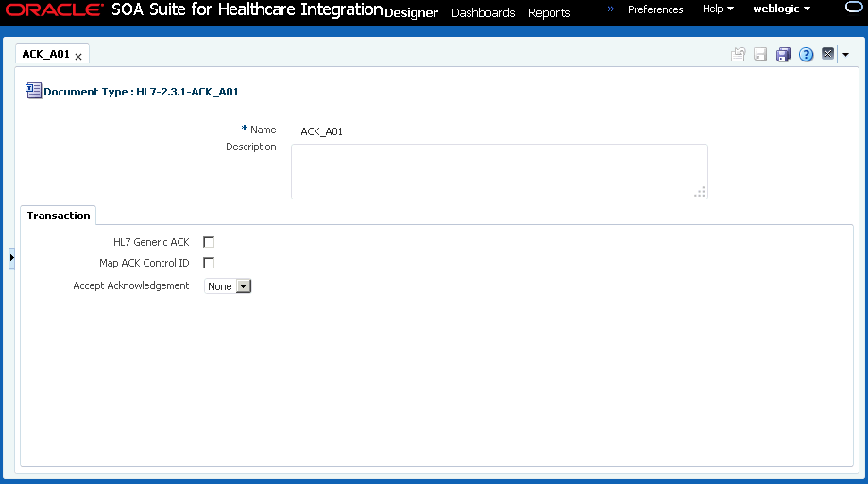Viewport: 868px width, 484px height.
Task: Tick the Map ACK Control ID checkbox
Action: click(209, 263)
